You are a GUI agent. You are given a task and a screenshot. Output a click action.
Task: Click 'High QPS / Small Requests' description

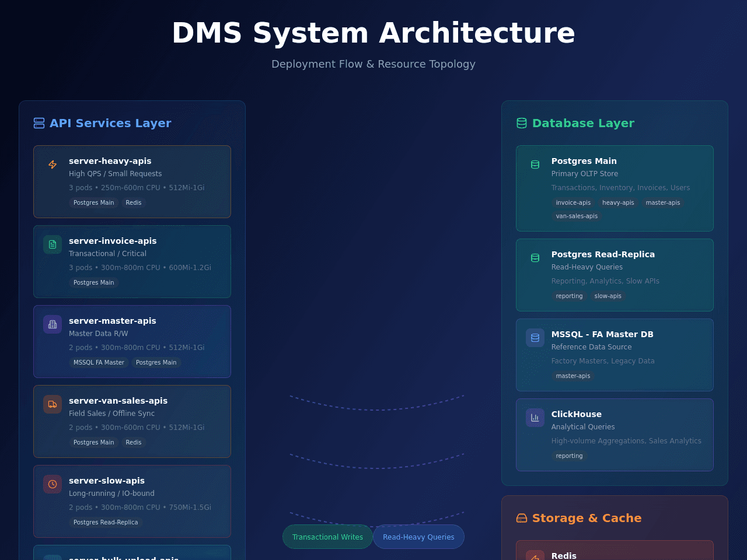[x=116, y=174]
